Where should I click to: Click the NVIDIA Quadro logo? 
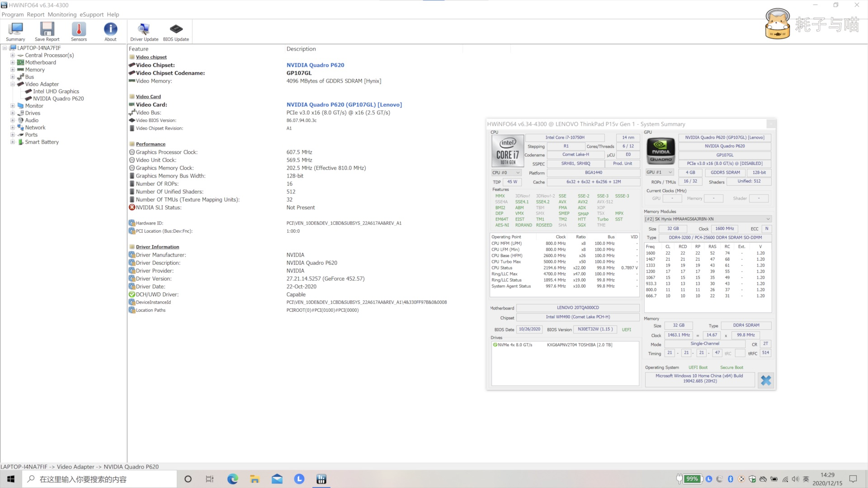tap(660, 151)
